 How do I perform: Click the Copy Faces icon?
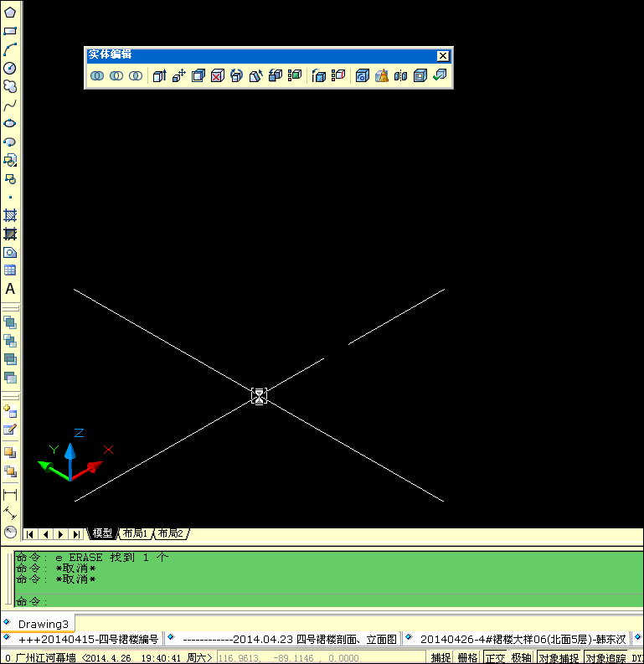click(276, 76)
